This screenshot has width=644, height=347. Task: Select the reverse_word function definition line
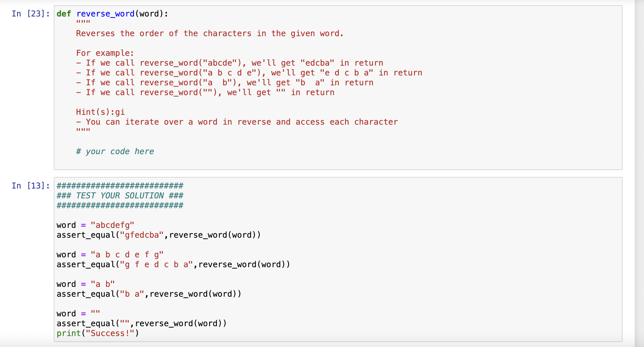[111, 14]
